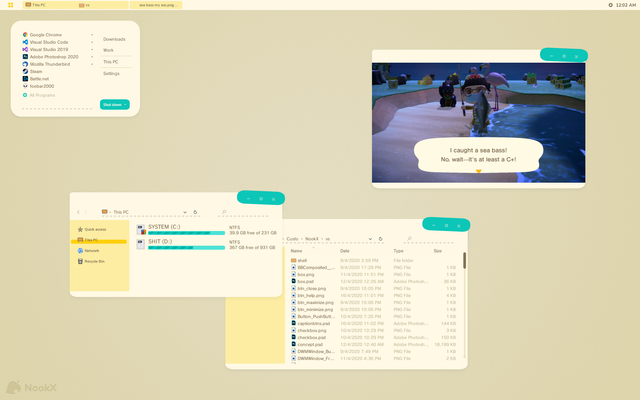This screenshot has width=640, height=400.
Task: Expand Google Chrome jump list arrow
Action: [x=92, y=35]
